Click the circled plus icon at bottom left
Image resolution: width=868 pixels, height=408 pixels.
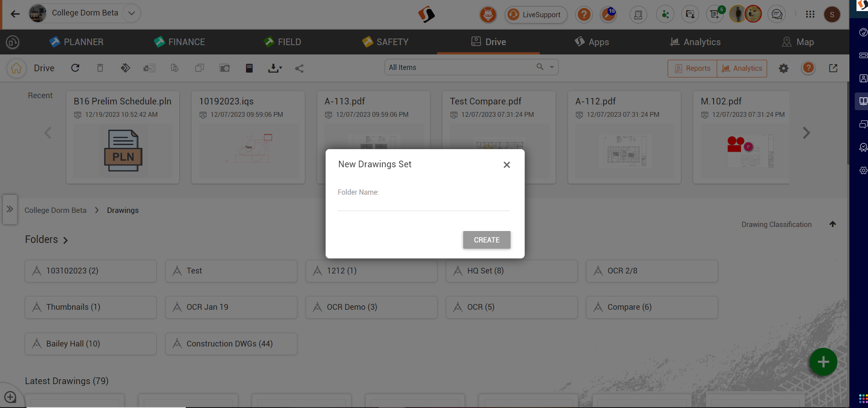point(10,397)
